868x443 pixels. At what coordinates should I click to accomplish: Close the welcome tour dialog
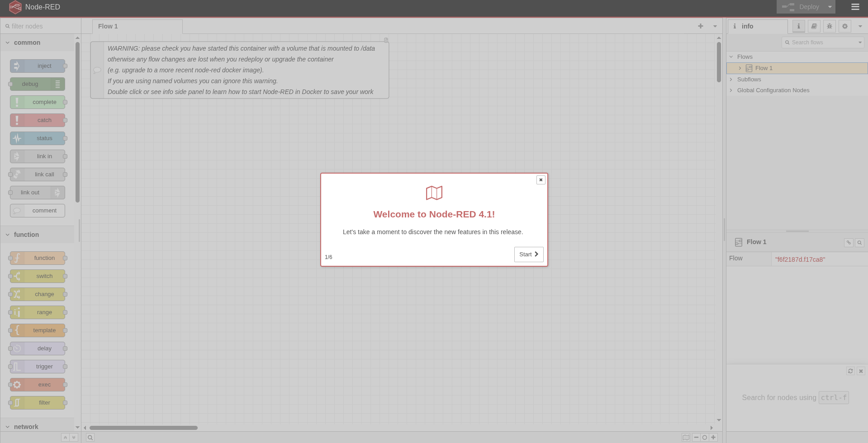[541, 180]
